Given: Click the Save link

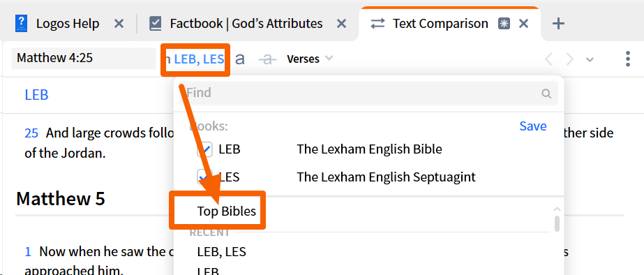Looking at the screenshot, I should click(532, 126).
